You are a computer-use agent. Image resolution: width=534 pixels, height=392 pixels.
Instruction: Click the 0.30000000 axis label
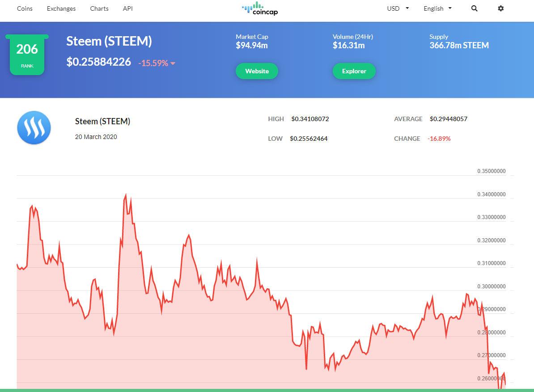492,286
